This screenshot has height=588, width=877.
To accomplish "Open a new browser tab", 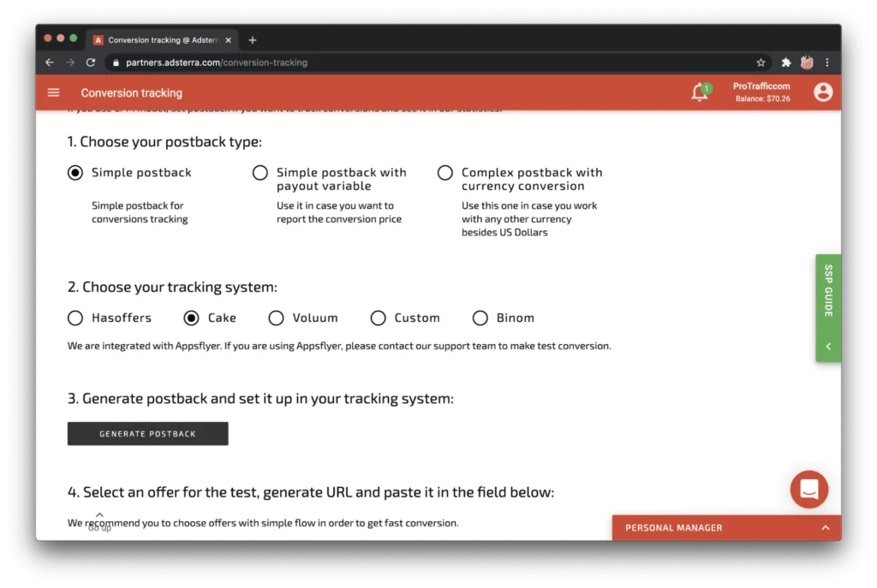I will (x=253, y=40).
